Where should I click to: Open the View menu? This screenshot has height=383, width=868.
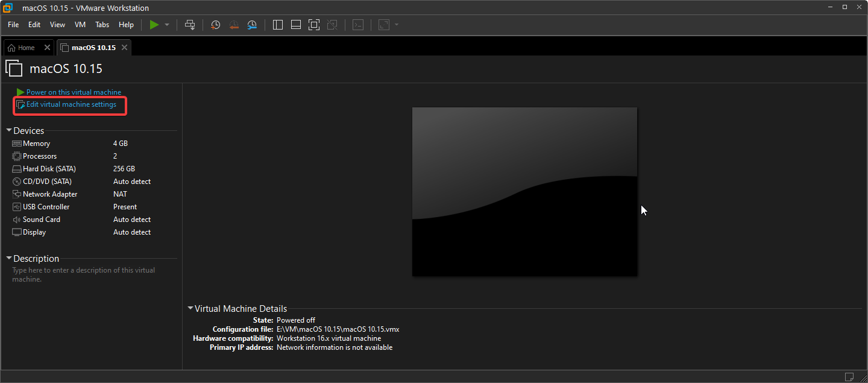[57, 25]
